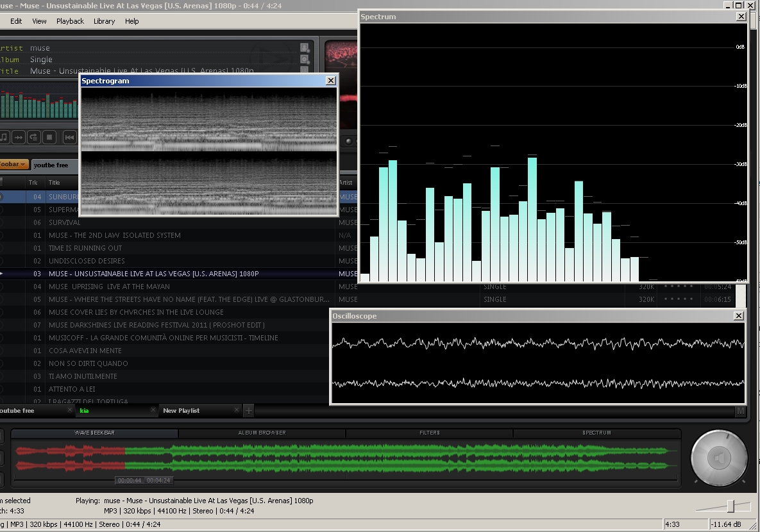Image resolution: width=760 pixels, height=532 pixels.
Task: Select the track ATTENTO A LEI
Action: 165,389
